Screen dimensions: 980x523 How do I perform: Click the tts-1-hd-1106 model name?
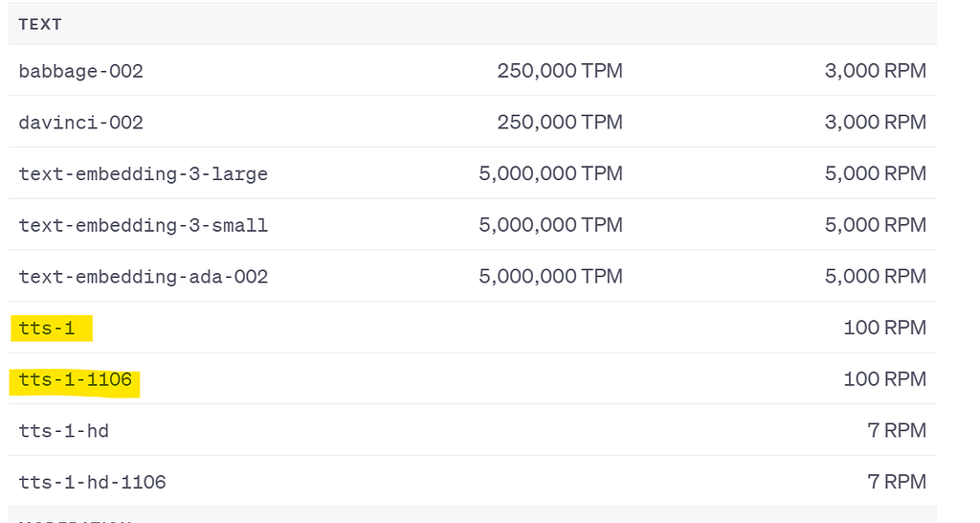click(92, 483)
